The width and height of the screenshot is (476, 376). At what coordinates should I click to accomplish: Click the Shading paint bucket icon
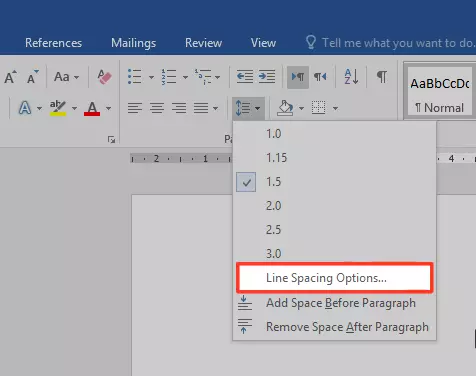[x=285, y=108]
